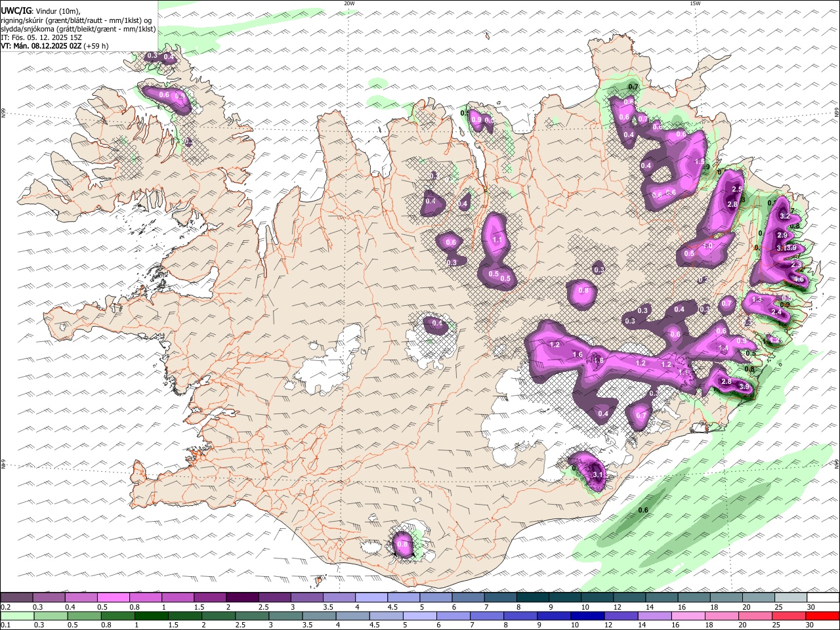Screen dimensions: 840x630
Task: Click upper legend white swatch after 30
Action: [x=822, y=597]
